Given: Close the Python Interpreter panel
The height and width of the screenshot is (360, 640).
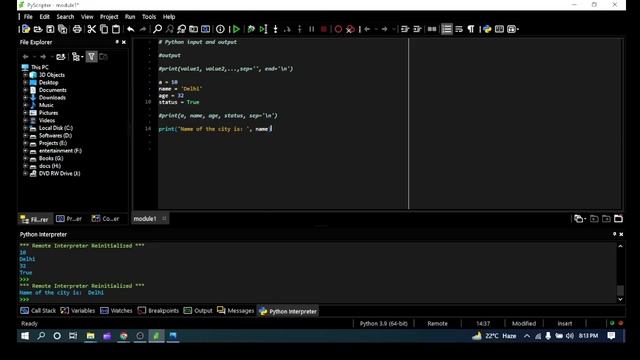Looking at the screenshot, I should (x=621, y=234).
